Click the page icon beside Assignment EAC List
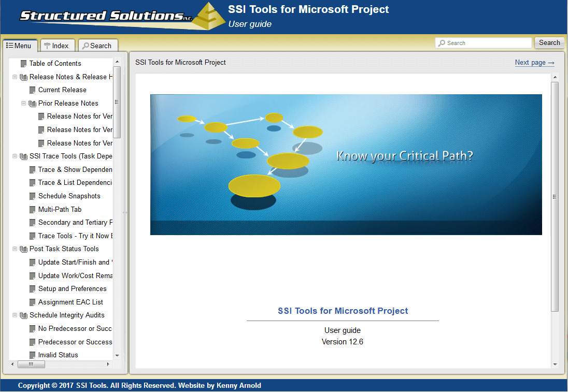Screen dimensions: 568x392 pos(33,302)
